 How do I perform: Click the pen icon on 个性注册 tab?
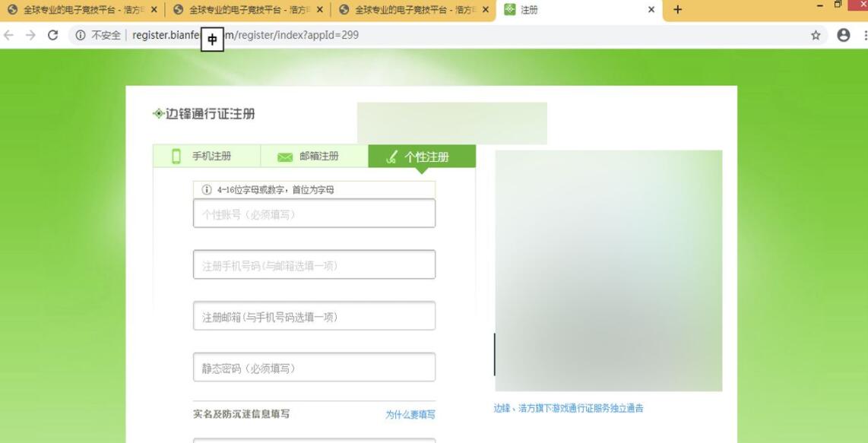[x=391, y=156]
